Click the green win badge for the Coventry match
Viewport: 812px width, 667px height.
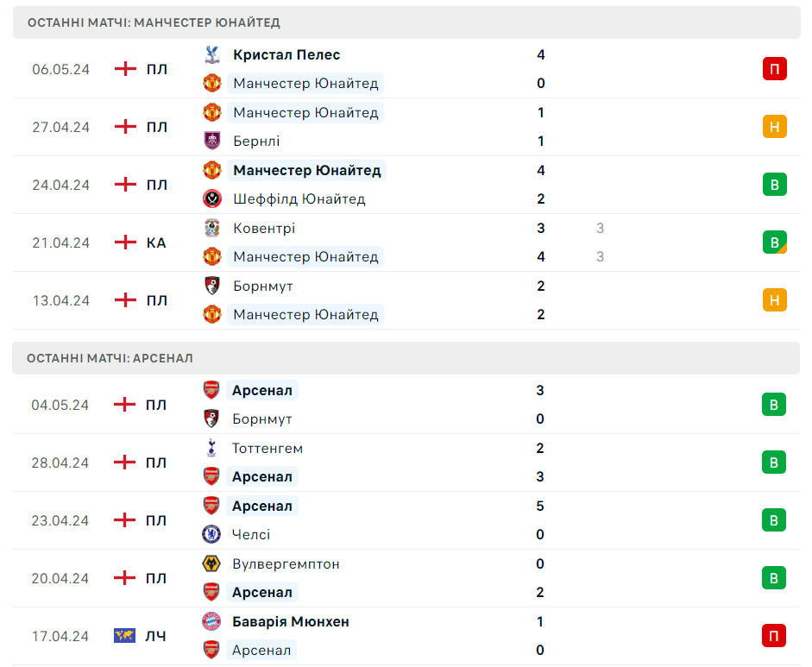775,242
